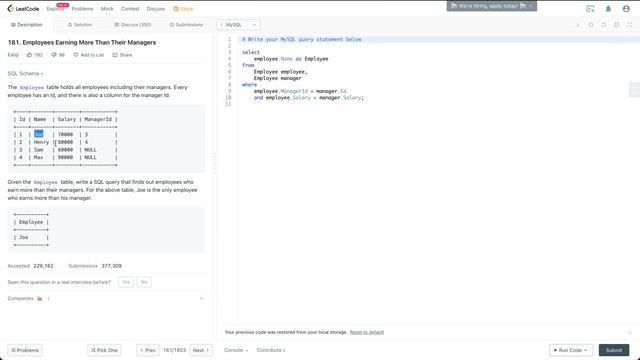640x360 pixels.
Task: Open editor settings gear icon
Action: click(x=617, y=25)
